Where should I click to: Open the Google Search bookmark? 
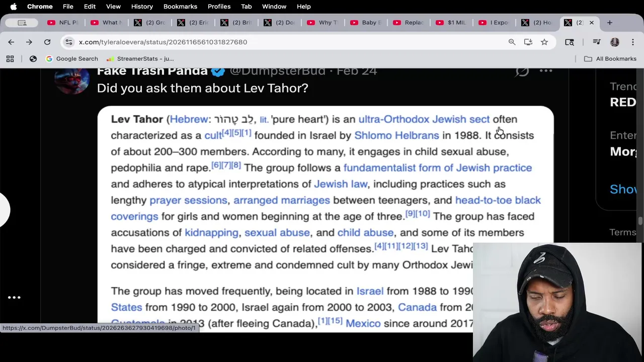click(x=72, y=59)
